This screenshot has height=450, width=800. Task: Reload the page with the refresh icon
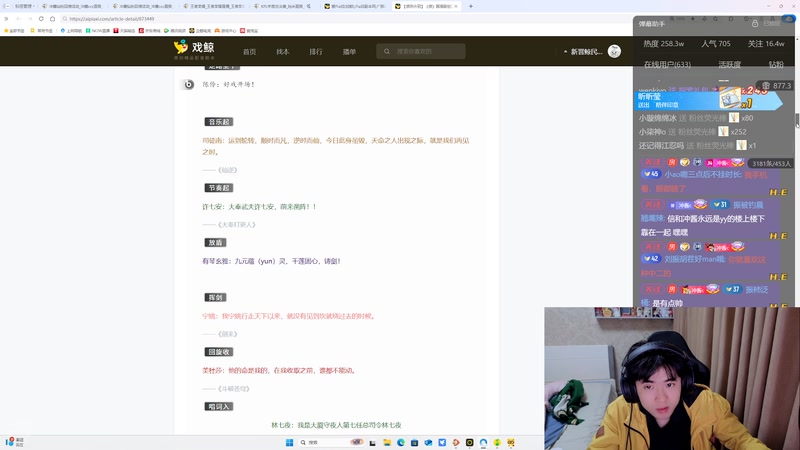point(41,19)
